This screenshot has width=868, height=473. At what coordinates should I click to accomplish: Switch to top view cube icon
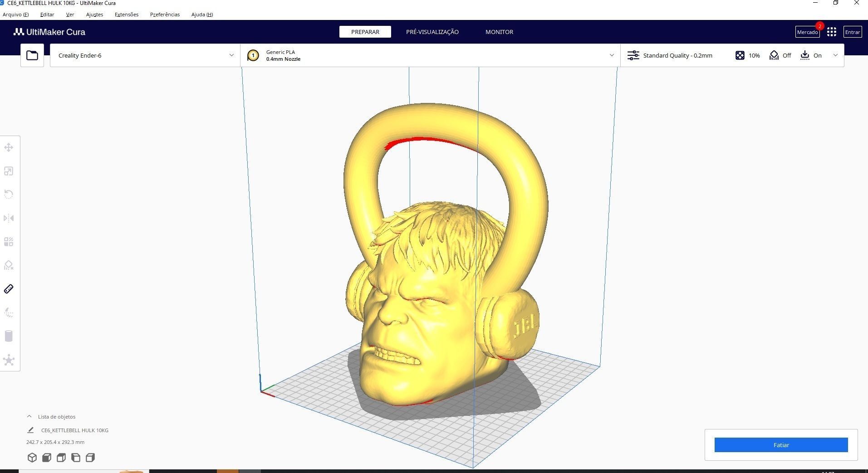pos(61,458)
